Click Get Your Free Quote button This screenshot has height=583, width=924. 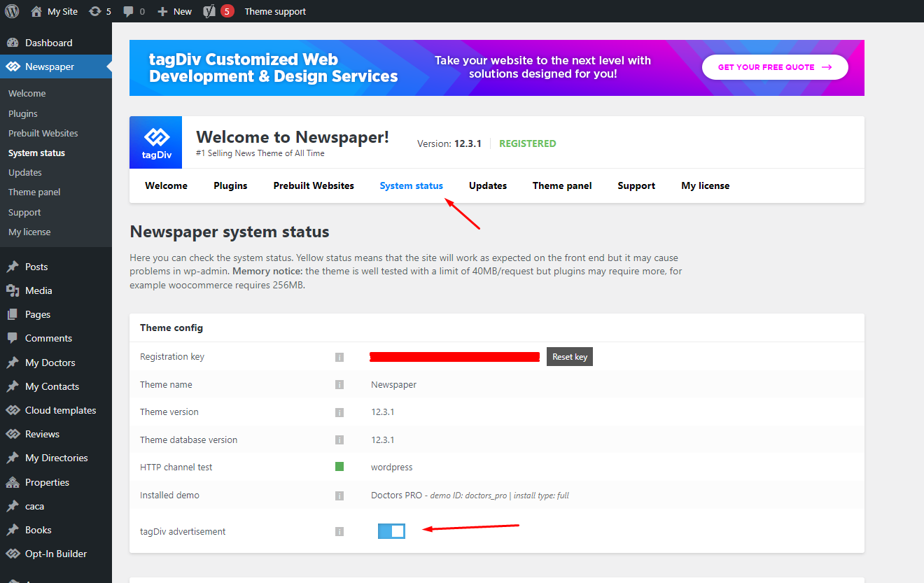click(775, 67)
